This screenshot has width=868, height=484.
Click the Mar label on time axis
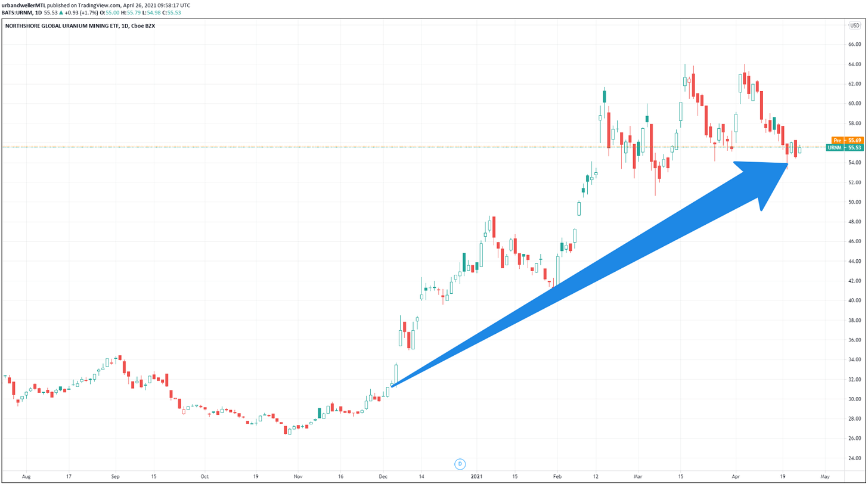click(637, 477)
